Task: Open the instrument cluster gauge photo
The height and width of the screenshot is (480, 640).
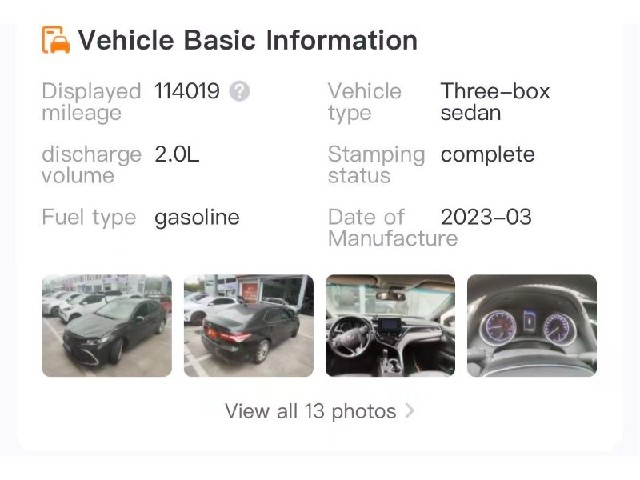Action: point(532,325)
